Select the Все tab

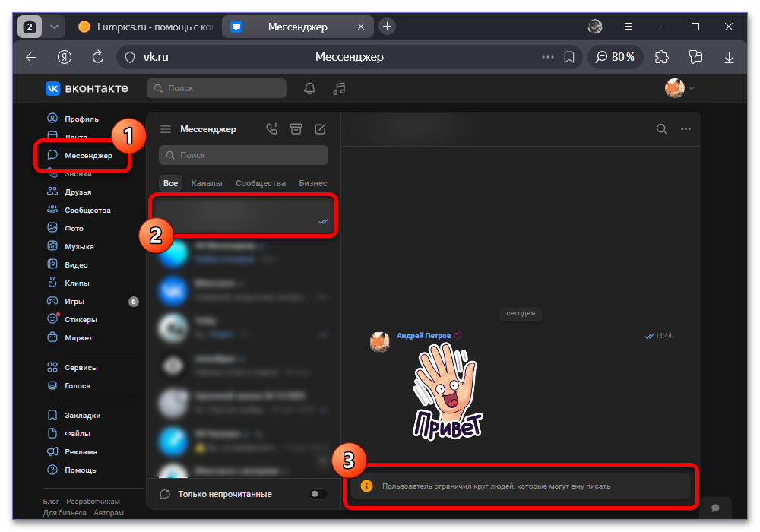point(170,183)
